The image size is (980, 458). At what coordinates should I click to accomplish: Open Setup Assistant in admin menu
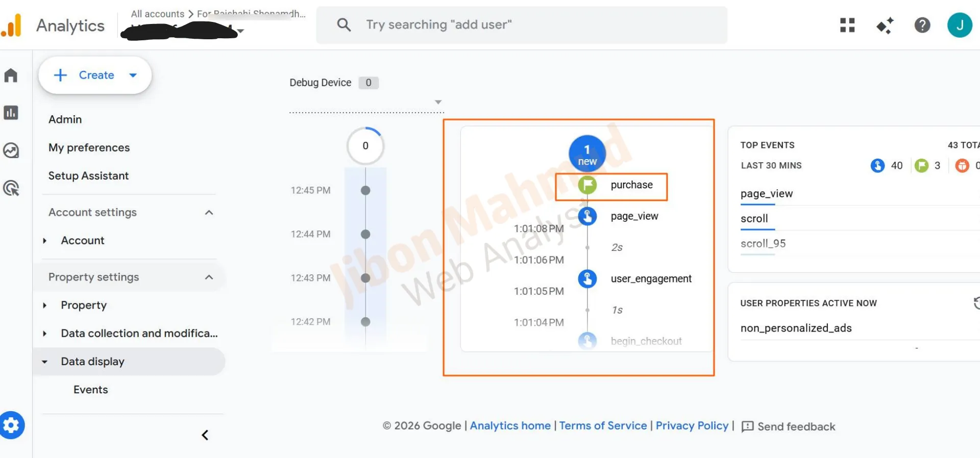point(88,176)
